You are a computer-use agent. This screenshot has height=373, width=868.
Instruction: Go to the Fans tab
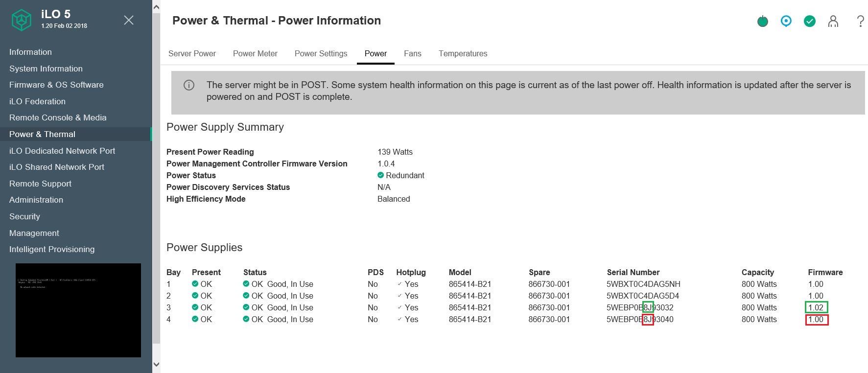[412, 54]
